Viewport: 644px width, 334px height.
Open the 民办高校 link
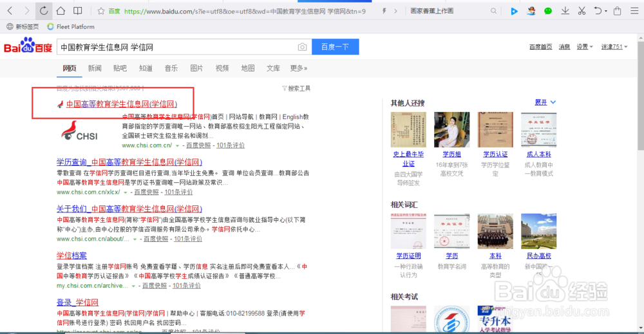(539, 255)
